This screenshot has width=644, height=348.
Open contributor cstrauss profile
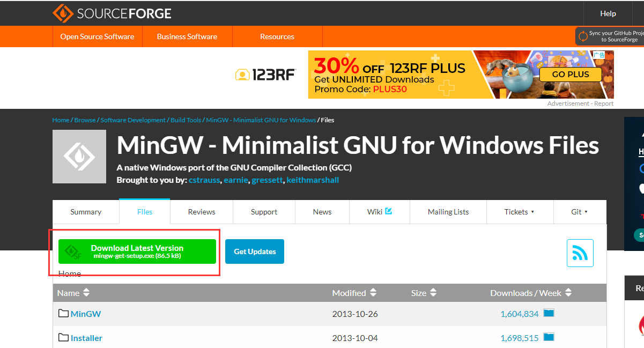click(204, 180)
